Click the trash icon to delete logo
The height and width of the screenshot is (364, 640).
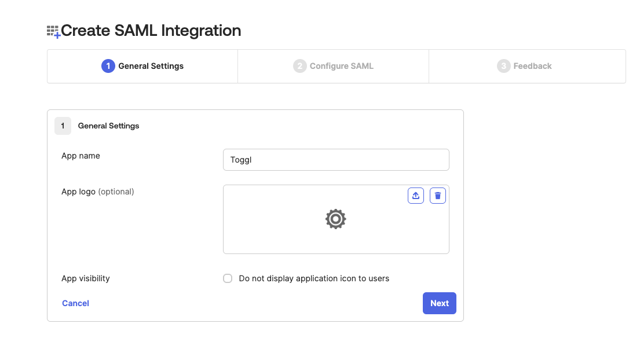(438, 196)
